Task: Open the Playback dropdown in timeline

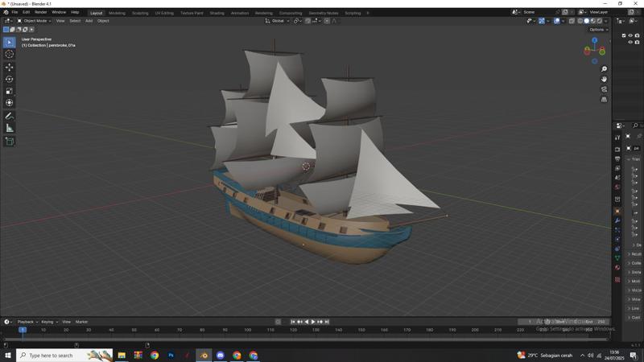Action: pos(27,322)
